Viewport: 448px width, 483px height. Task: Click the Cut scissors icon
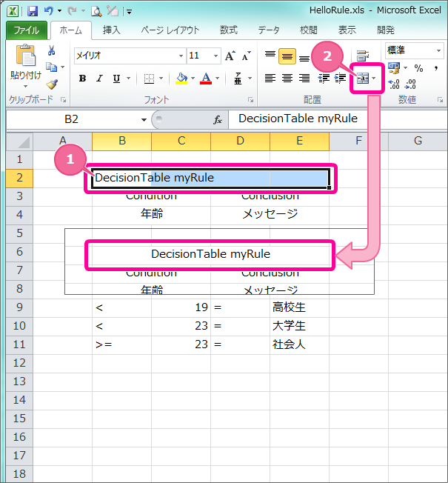click(51, 51)
